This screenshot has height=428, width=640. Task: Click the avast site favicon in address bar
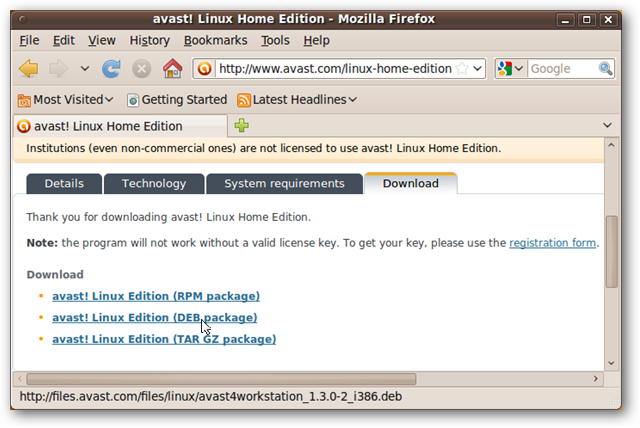(x=204, y=69)
